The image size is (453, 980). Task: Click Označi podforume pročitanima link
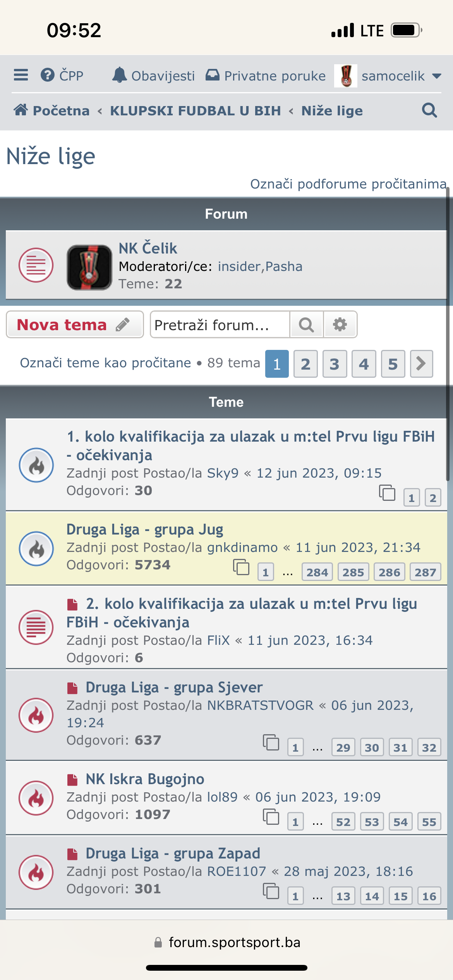tap(348, 184)
